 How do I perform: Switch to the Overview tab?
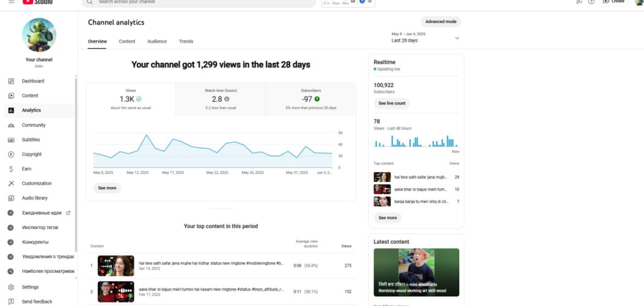click(97, 41)
